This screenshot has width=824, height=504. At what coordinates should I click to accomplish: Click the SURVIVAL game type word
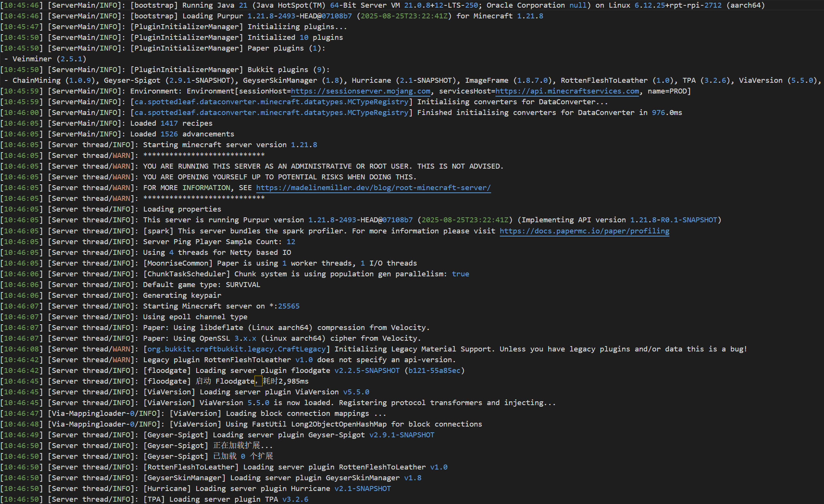click(x=243, y=285)
